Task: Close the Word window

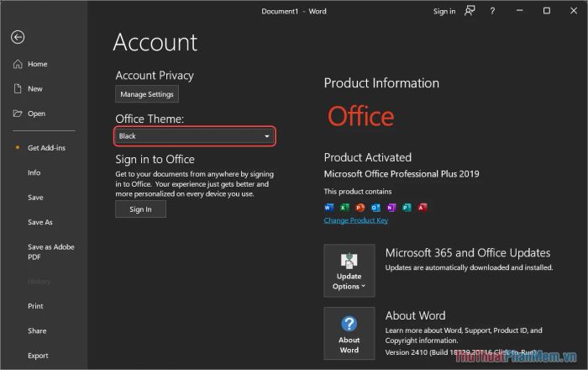Action: (x=574, y=11)
